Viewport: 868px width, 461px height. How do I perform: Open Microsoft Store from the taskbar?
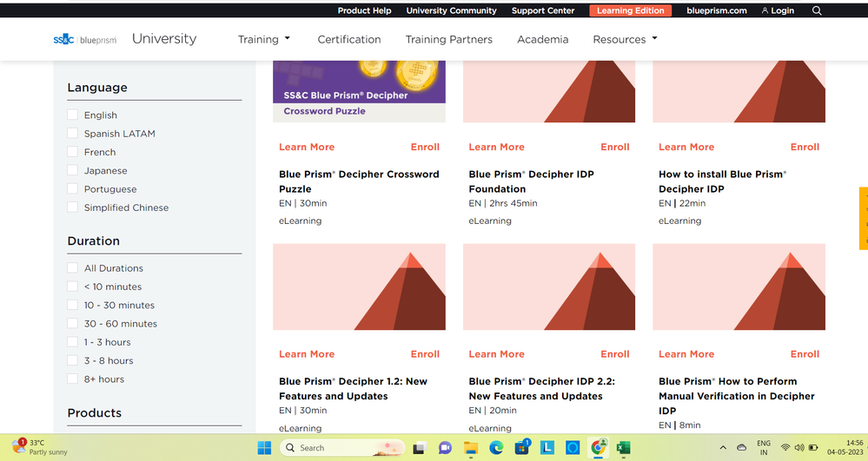coord(522,447)
